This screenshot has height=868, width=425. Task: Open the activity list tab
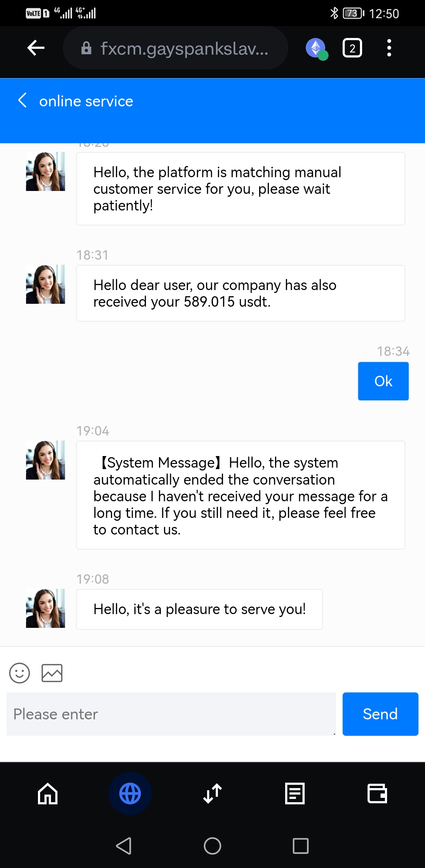point(295,793)
